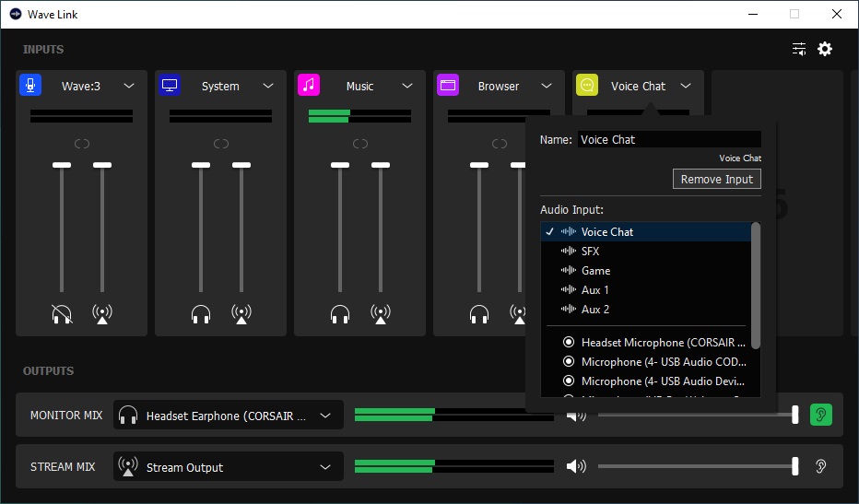The image size is (859, 504).
Task: Click the Monitor Mix master volume slider handle
Action: [x=794, y=415]
